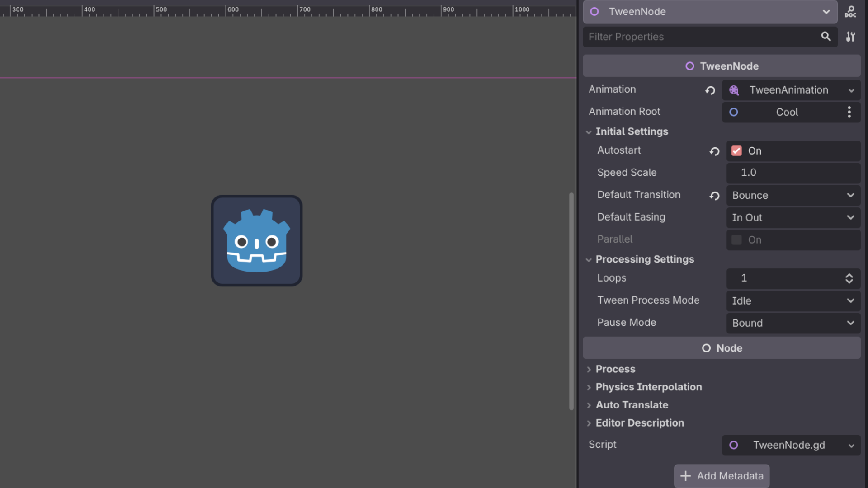Open Default Easing In Out dropdown

coord(793,218)
